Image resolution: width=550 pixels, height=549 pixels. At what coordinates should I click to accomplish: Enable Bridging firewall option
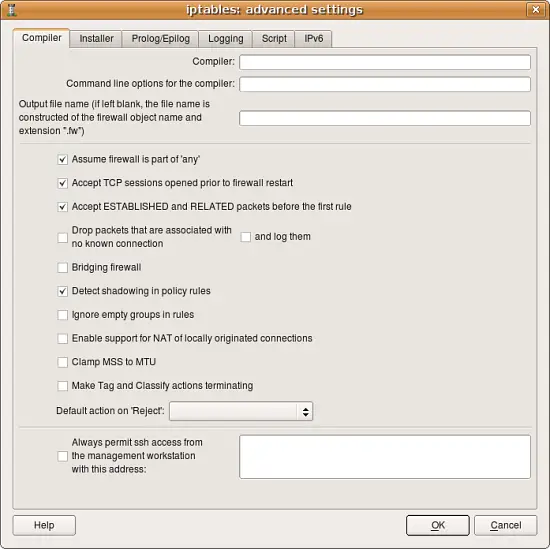(x=62, y=268)
